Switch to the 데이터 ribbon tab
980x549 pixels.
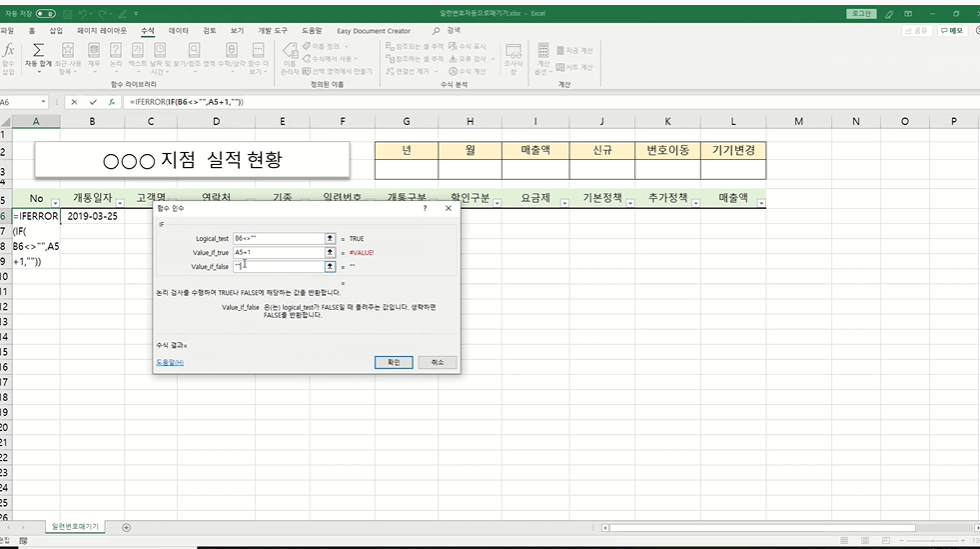point(179,31)
